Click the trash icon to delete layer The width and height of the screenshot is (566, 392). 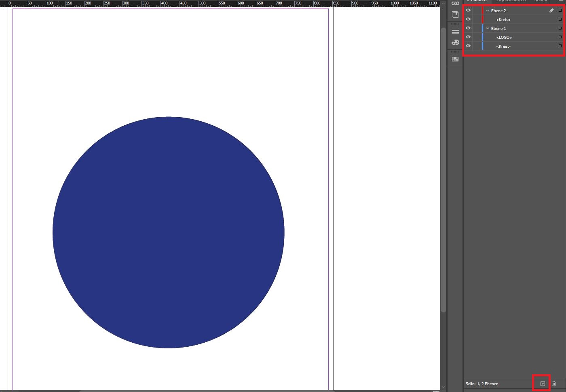[554, 384]
